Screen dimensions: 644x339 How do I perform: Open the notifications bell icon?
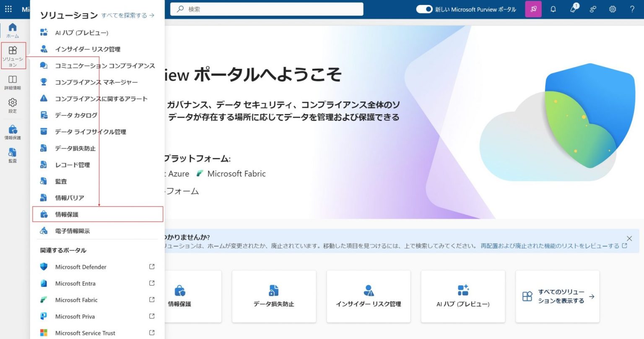click(553, 9)
